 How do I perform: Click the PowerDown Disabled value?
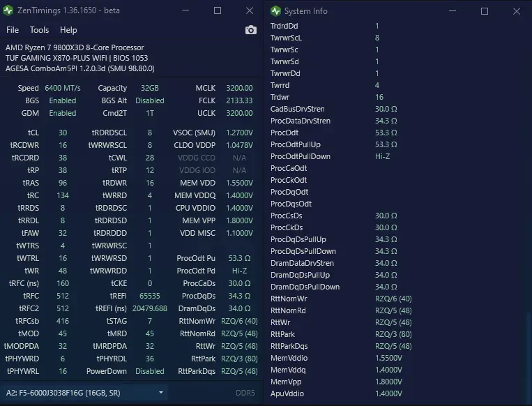point(150,371)
